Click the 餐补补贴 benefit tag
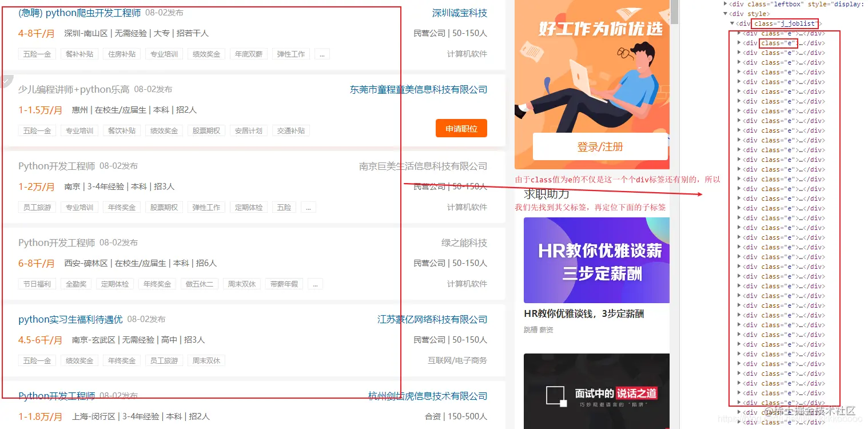 [x=79, y=54]
